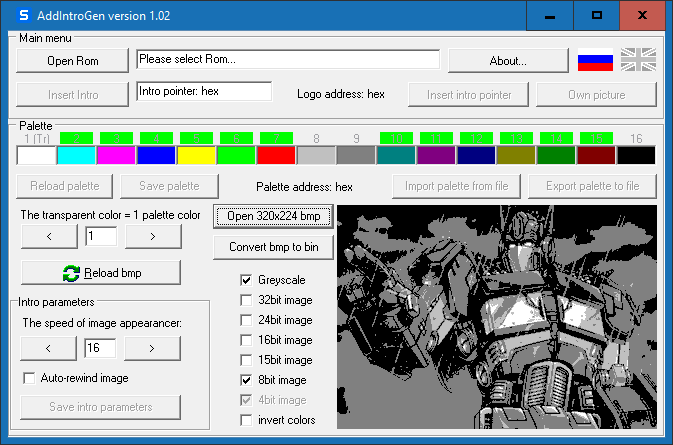Maximize the AddIntroGen window
The image size is (673, 445).
597,16
